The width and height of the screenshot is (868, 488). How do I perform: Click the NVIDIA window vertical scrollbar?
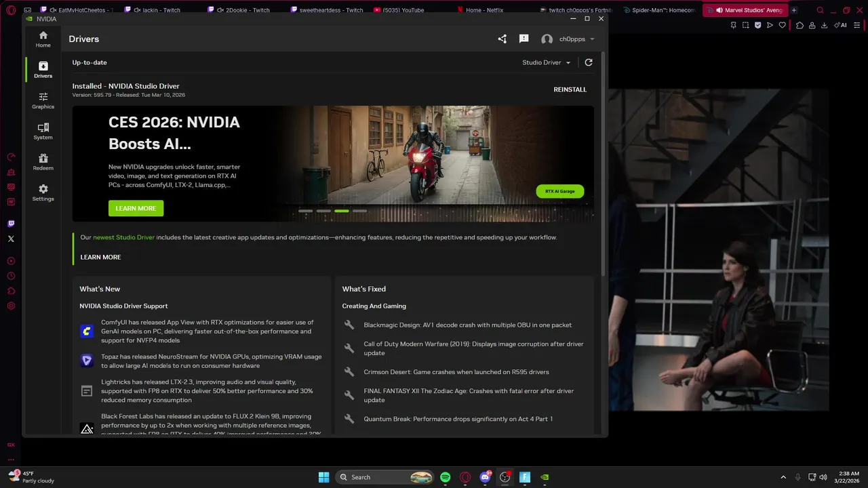[603, 163]
